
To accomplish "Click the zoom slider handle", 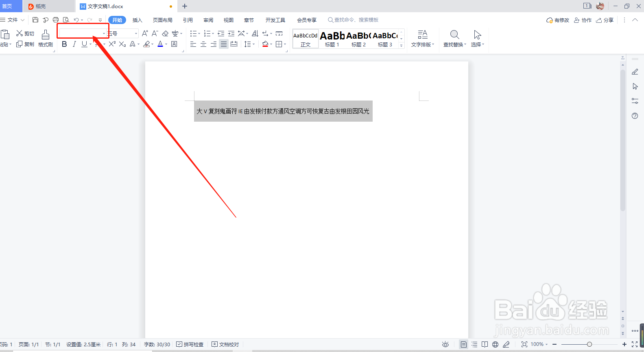I will tap(589, 344).
